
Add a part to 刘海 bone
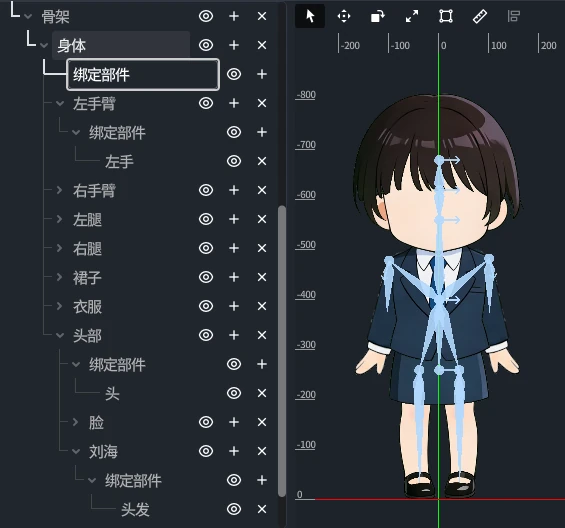[x=234, y=451]
